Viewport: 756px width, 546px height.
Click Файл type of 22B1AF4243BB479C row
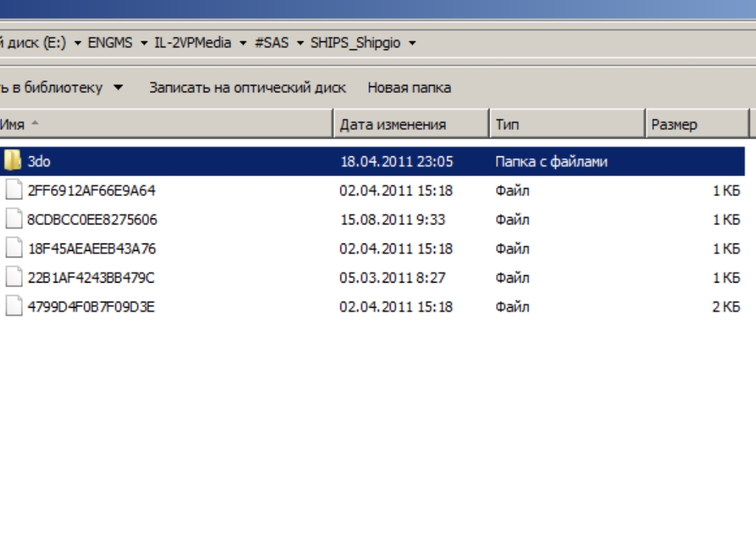(512, 278)
